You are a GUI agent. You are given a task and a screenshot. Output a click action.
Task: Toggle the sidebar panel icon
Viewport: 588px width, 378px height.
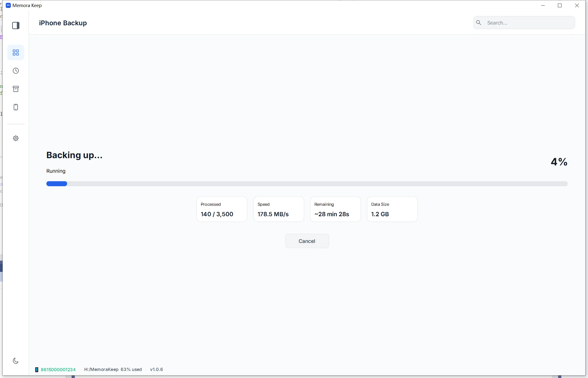[16, 26]
